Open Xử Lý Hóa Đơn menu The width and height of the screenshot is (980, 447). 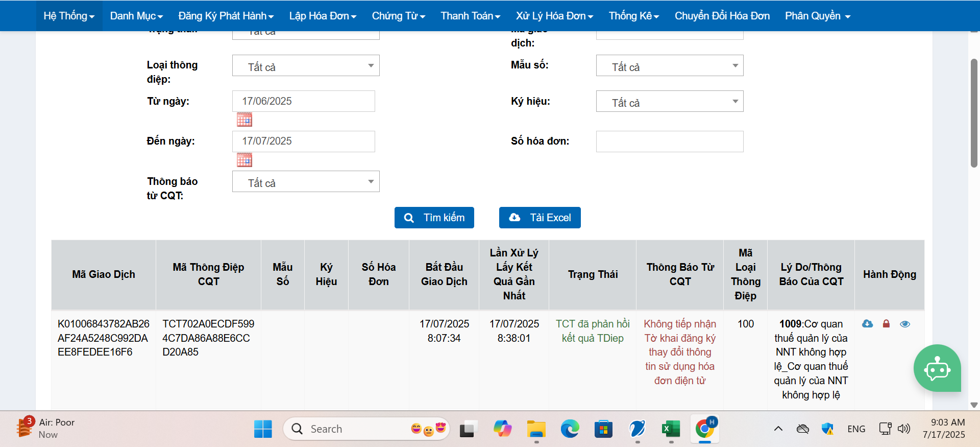point(554,16)
